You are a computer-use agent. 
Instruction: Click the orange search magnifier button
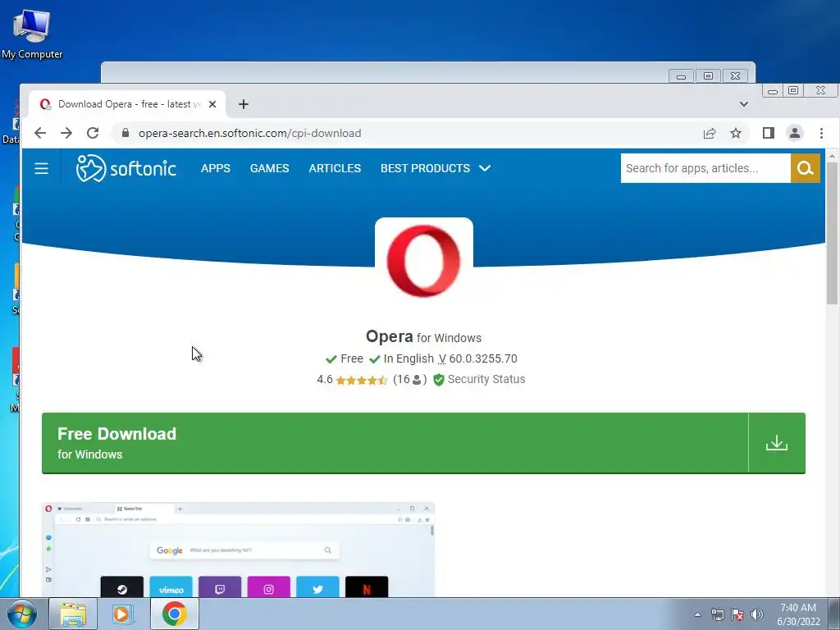pyautogui.click(x=806, y=168)
